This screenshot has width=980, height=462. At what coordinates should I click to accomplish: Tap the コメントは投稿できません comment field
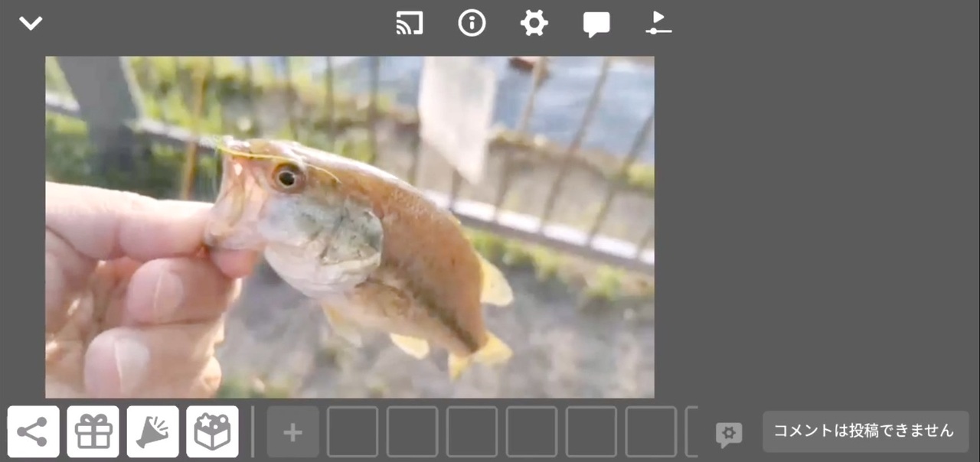(866, 431)
